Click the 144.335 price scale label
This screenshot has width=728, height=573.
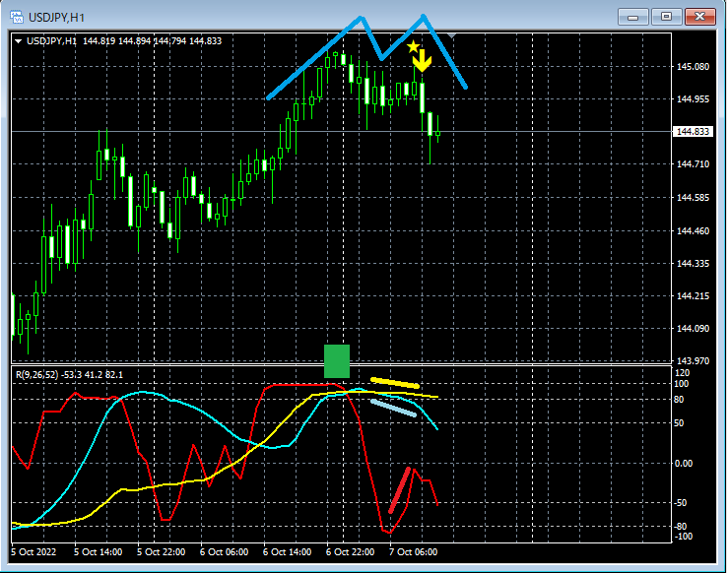[x=693, y=263]
